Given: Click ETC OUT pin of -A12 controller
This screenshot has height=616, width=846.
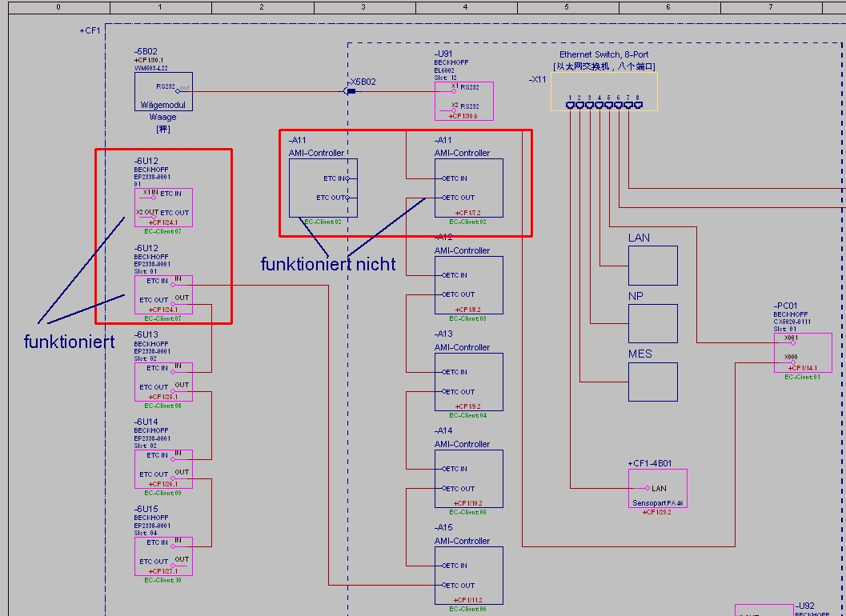Looking at the screenshot, I should click(x=444, y=294).
